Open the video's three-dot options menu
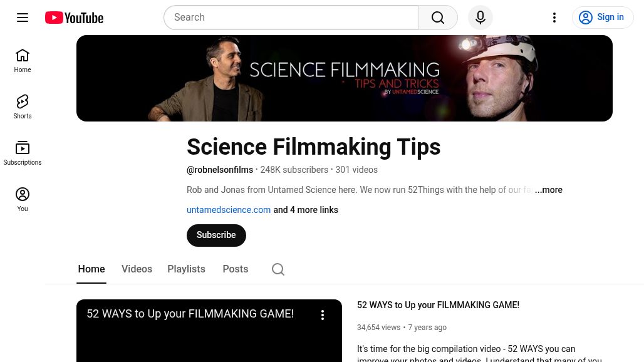The height and width of the screenshot is (362, 644). click(x=323, y=314)
